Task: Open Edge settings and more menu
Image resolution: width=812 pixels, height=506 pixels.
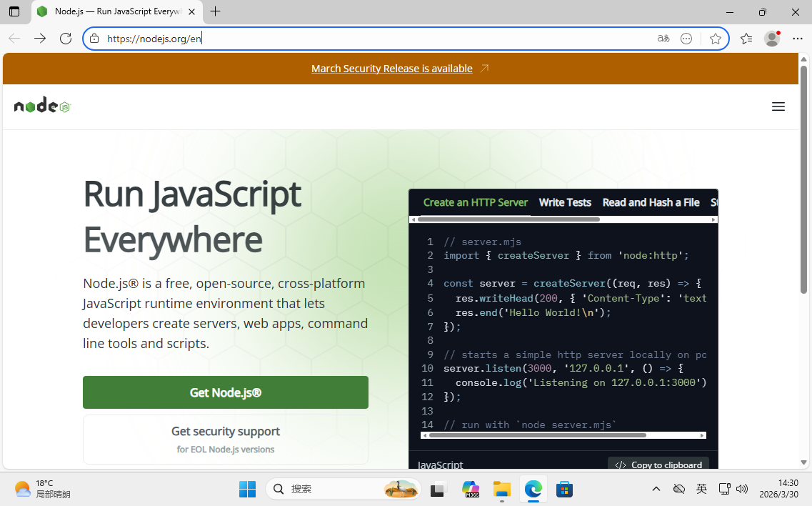Action: tap(798, 39)
